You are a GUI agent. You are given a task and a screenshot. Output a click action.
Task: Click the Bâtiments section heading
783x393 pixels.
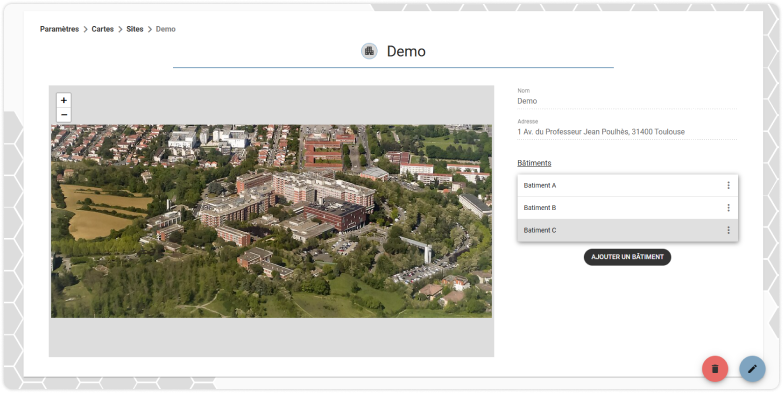[534, 163]
